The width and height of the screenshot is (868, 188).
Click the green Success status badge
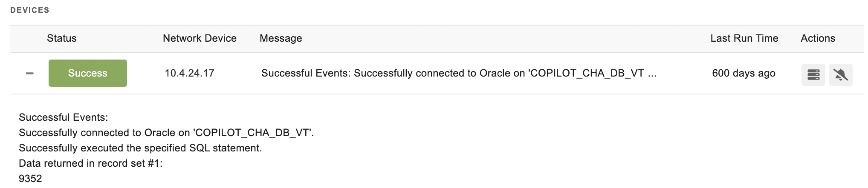click(88, 73)
